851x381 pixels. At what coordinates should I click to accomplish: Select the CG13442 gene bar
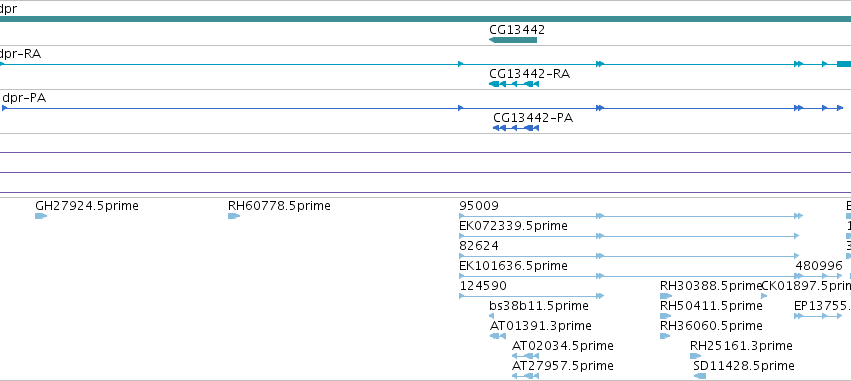pos(513,40)
